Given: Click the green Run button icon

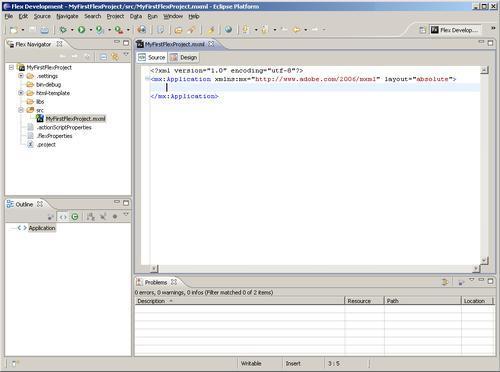Looking at the screenshot, I should [81, 30].
